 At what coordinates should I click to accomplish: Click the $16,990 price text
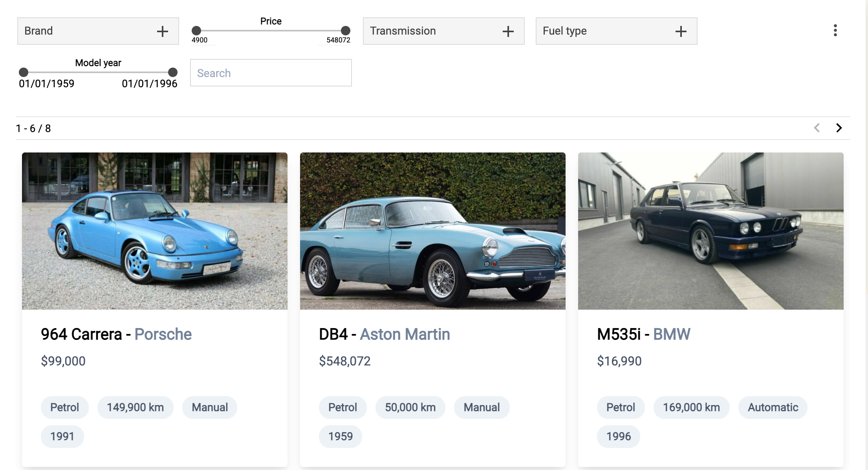tap(619, 361)
